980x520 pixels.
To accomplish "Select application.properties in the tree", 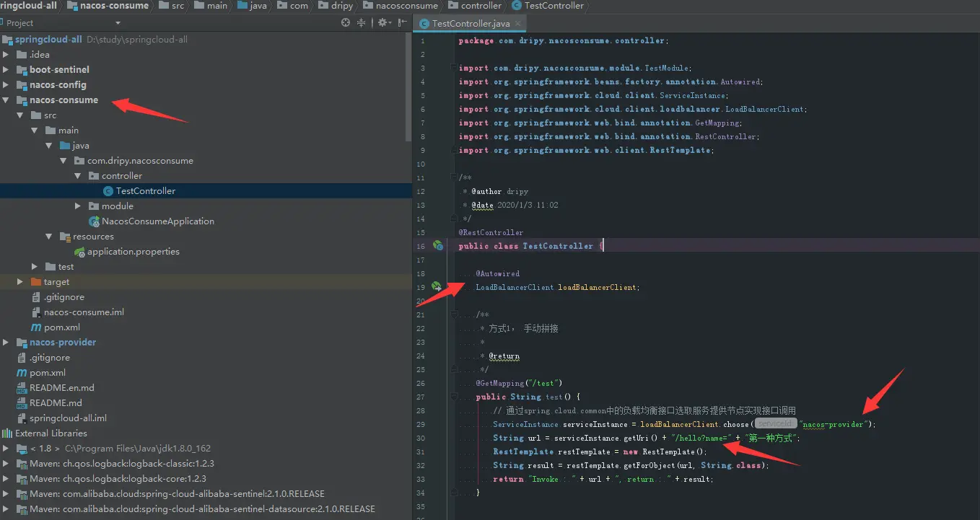I will pyautogui.click(x=134, y=252).
